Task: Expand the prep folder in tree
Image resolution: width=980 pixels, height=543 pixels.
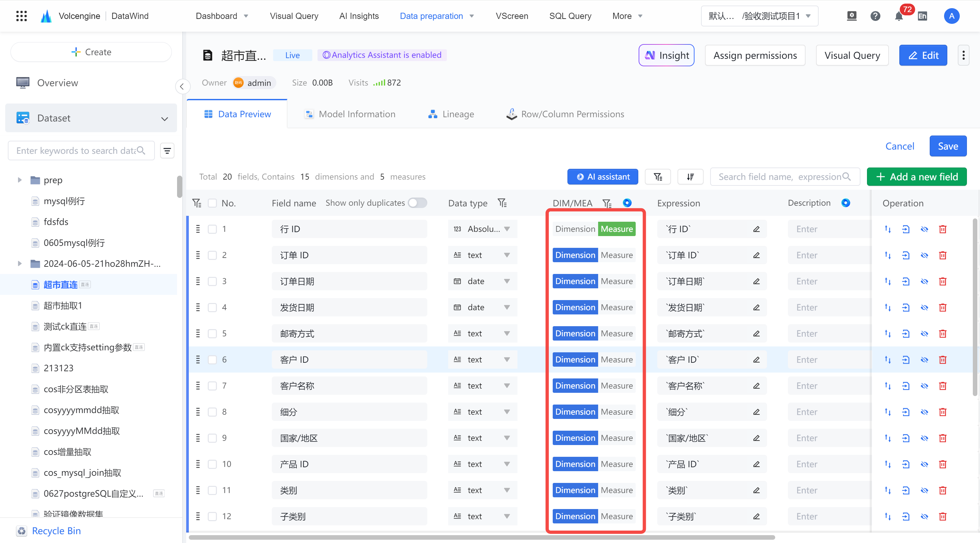Action: tap(19, 180)
